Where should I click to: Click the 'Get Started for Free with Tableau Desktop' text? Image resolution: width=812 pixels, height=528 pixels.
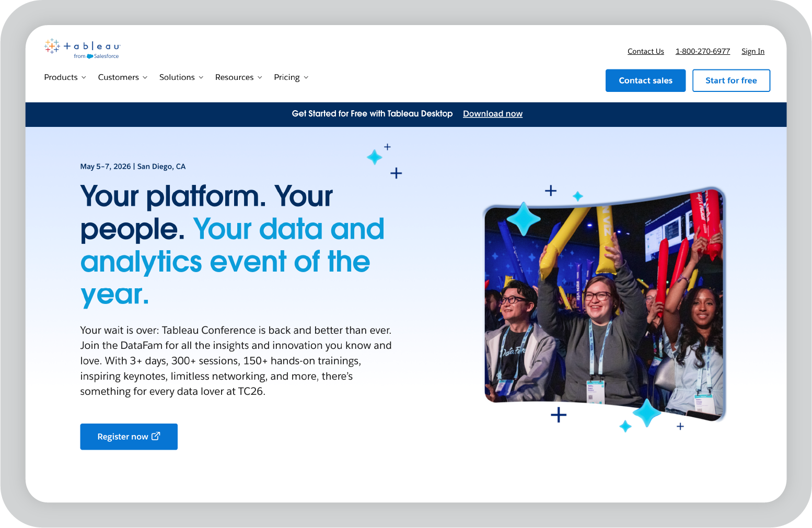[373, 114]
